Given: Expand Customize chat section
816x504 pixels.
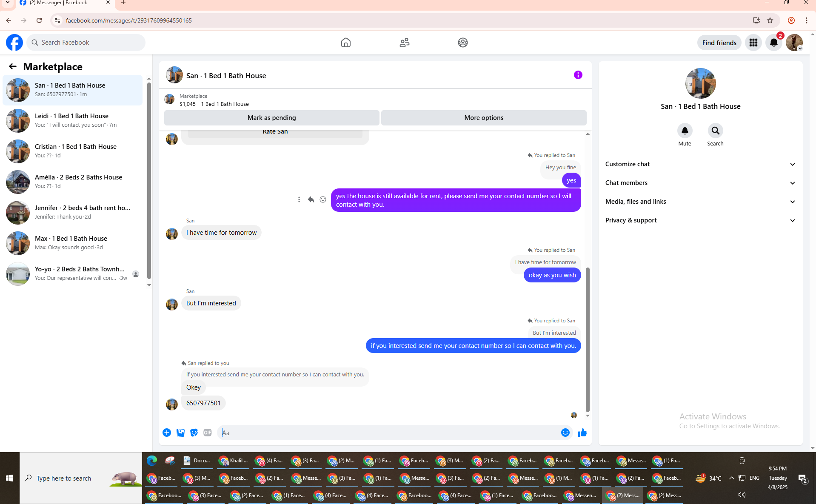Looking at the screenshot, I should click(700, 164).
